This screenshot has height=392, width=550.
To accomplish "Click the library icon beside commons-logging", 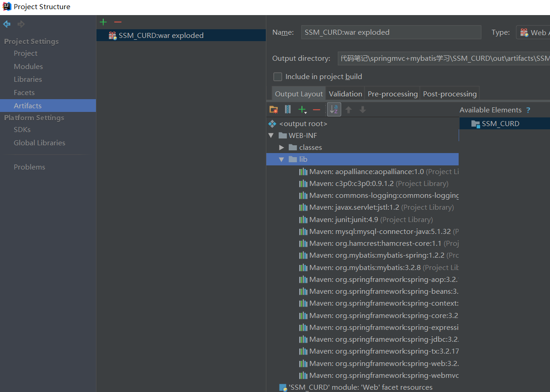I will [303, 196].
